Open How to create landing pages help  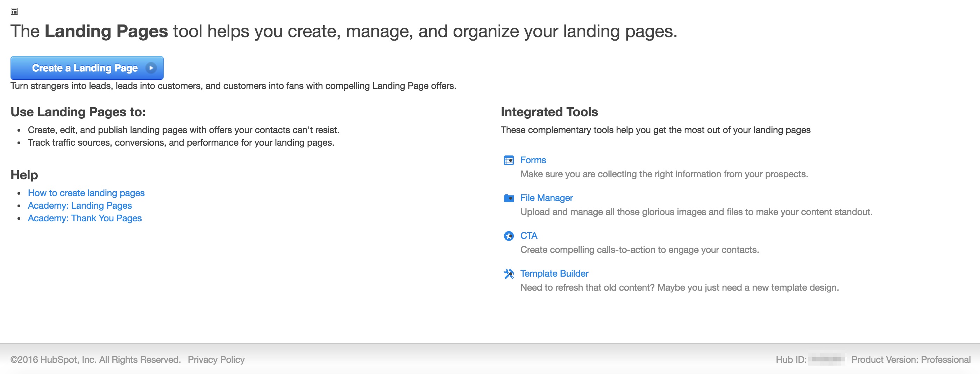[x=86, y=193]
